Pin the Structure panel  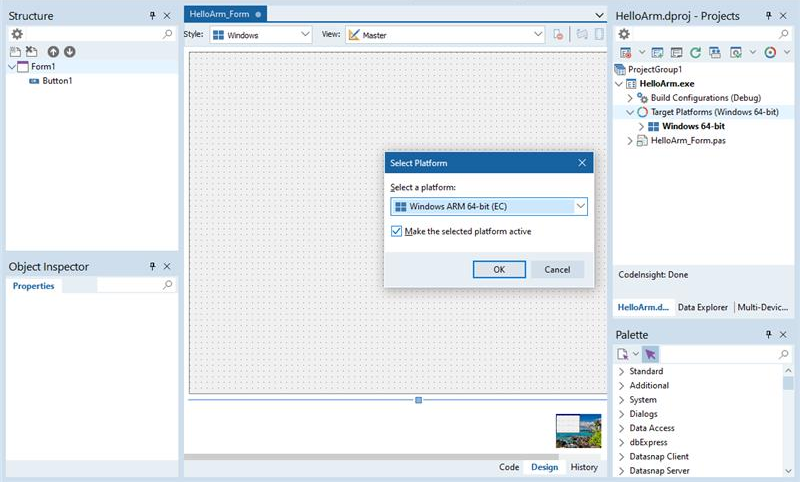point(152,16)
